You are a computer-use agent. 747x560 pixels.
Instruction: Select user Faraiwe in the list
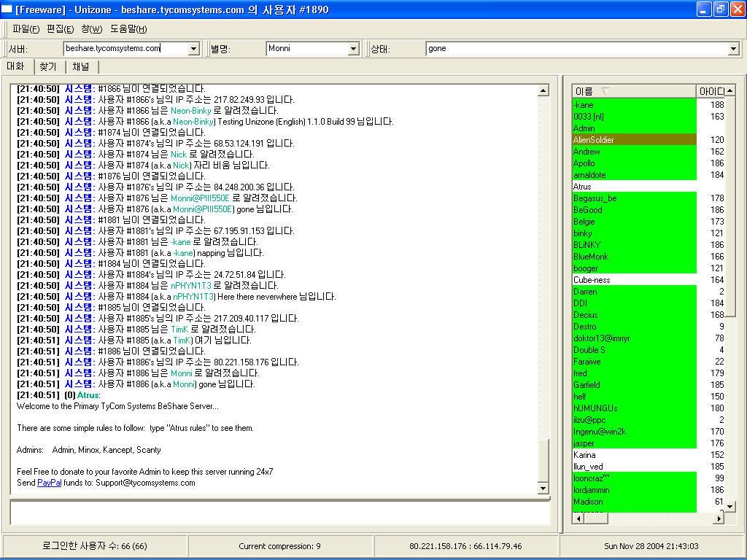634,362
